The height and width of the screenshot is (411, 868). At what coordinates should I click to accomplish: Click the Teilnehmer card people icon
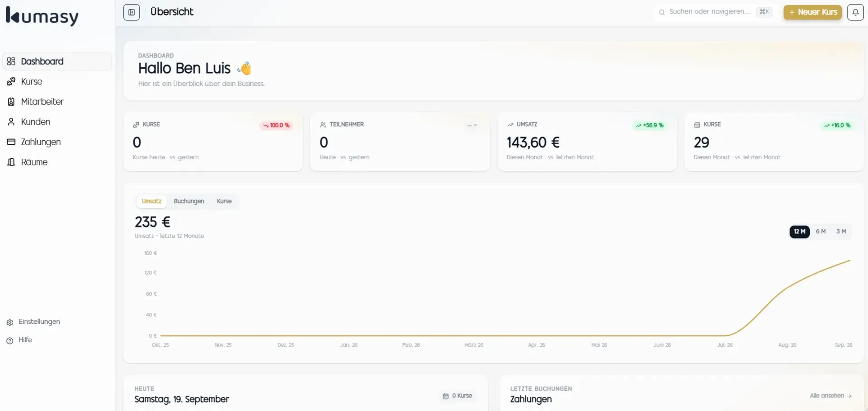pyautogui.click(x=323, y=125)
